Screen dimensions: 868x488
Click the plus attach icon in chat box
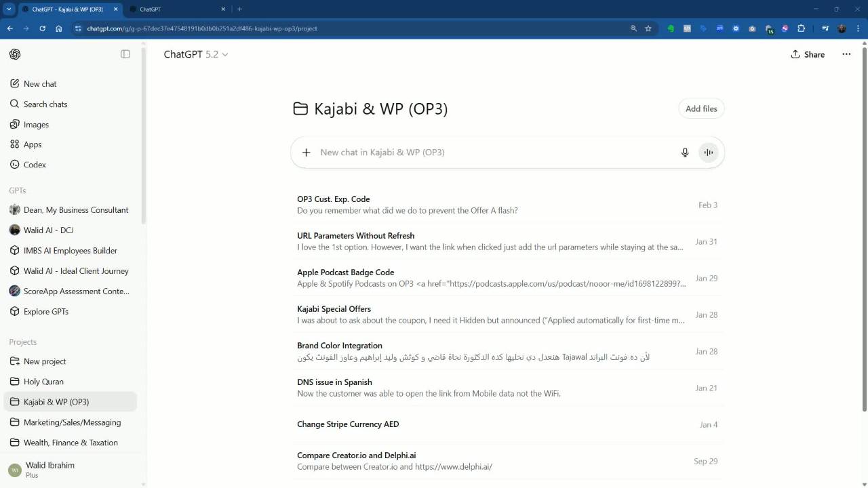point(306,152)
